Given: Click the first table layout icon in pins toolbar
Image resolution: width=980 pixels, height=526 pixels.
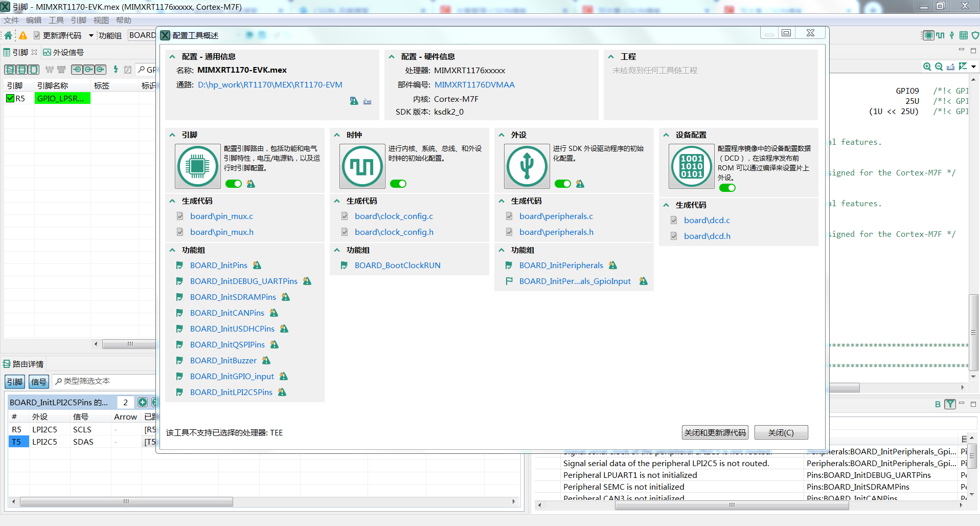Looking at the screenshot, I should pyautogui.click(x=10, y=69).
